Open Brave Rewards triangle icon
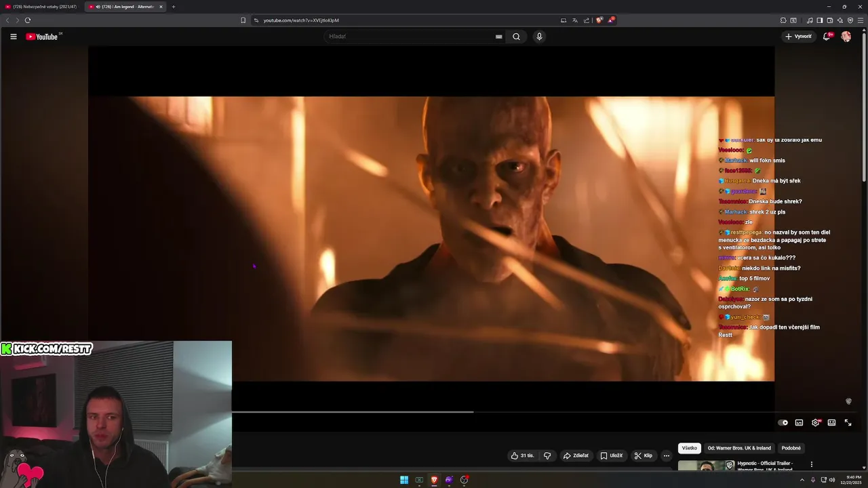Image resolution: width=868 pixels, height=488 pixels. coord(610,20)
